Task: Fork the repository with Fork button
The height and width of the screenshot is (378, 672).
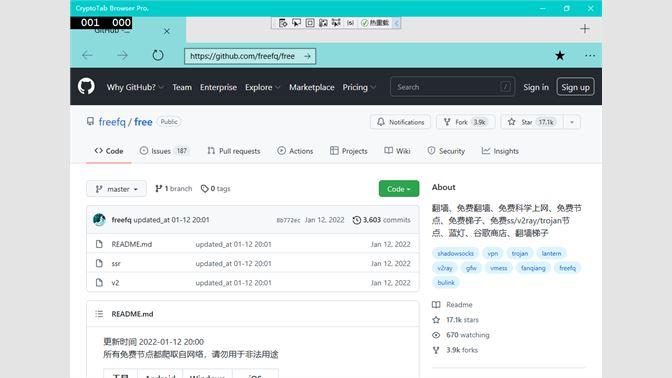Action: tap(465, 122)
